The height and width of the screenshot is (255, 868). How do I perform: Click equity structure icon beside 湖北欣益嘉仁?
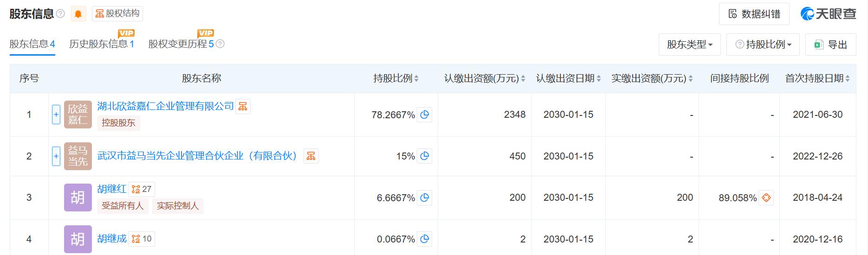[x=243, y=106]
